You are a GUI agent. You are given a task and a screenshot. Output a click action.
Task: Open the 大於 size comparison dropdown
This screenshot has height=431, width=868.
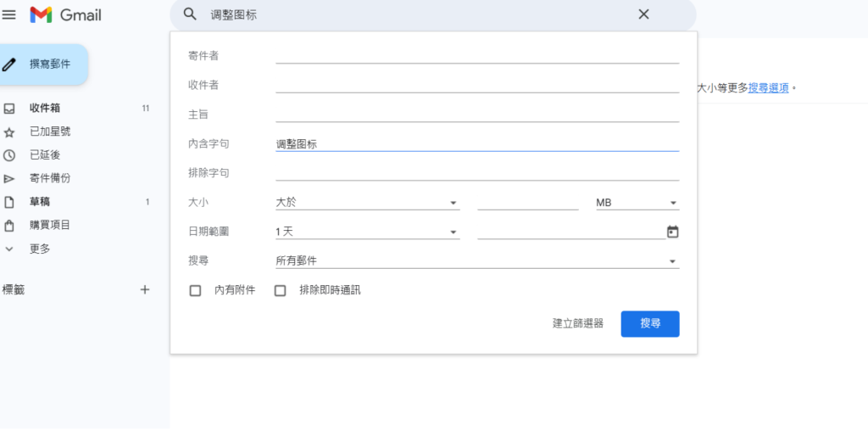(368, 203)
